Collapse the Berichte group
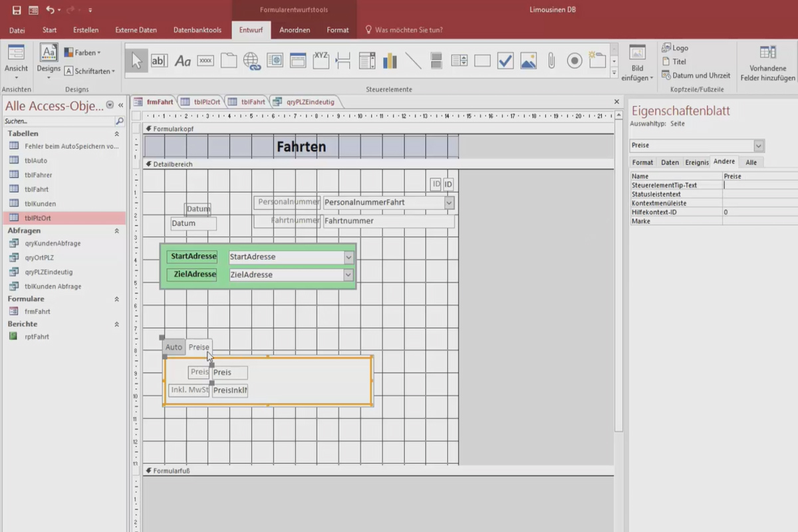Viewport: 798px width, 532px height. [117, 324]
